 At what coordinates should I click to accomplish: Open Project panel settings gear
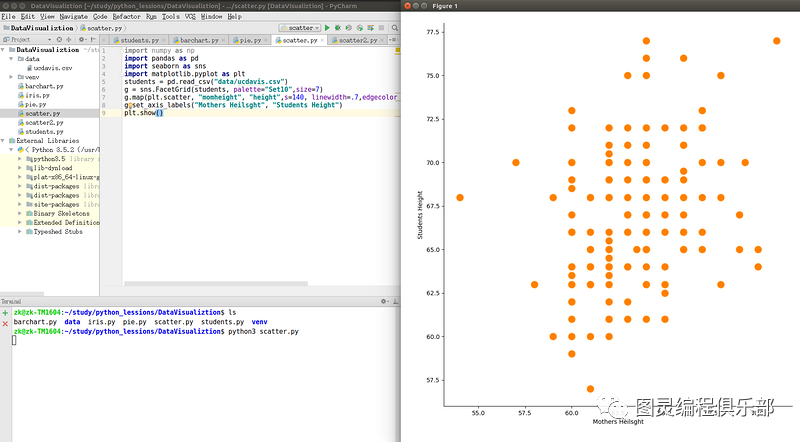coord(81,39)
